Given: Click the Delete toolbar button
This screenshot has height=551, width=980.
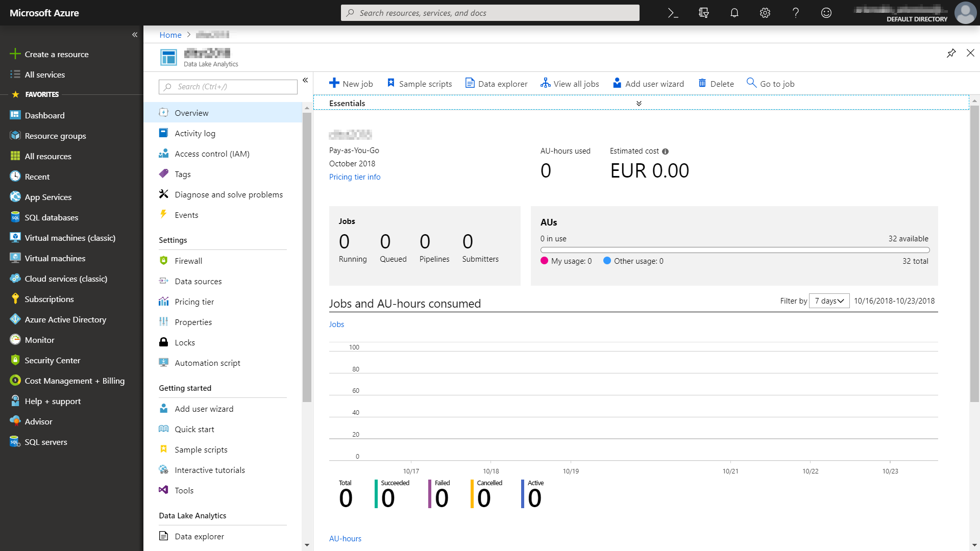Looking at the screenshot, I should pyautogui.click(x=716, y=84).
